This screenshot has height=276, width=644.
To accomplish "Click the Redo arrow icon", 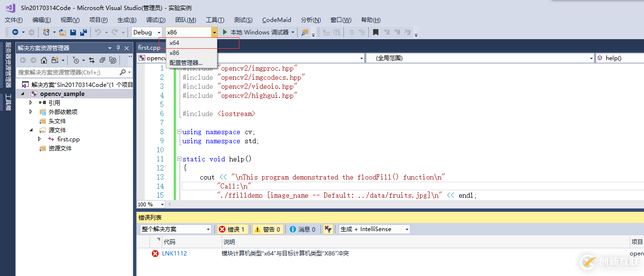I will click(x=115, y=32).
